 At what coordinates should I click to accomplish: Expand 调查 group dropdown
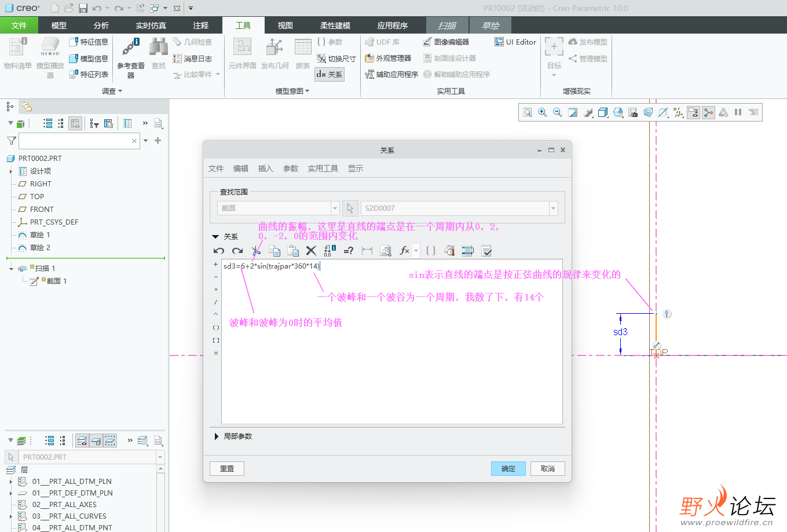pyautogui.click(x=112, y=91)
